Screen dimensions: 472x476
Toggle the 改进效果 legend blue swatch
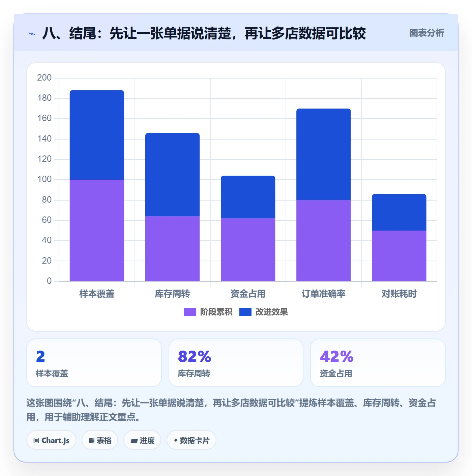pos(245,312)
